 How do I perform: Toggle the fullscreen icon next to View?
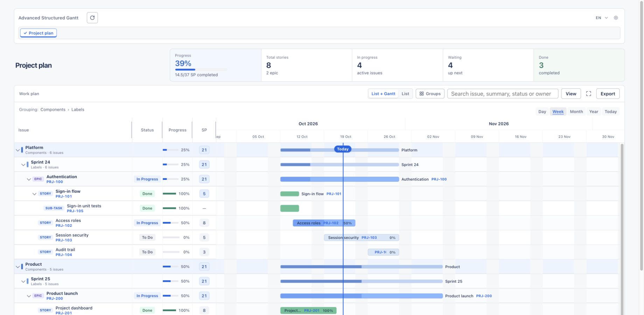pyautogui.click(x=588, y=94)
